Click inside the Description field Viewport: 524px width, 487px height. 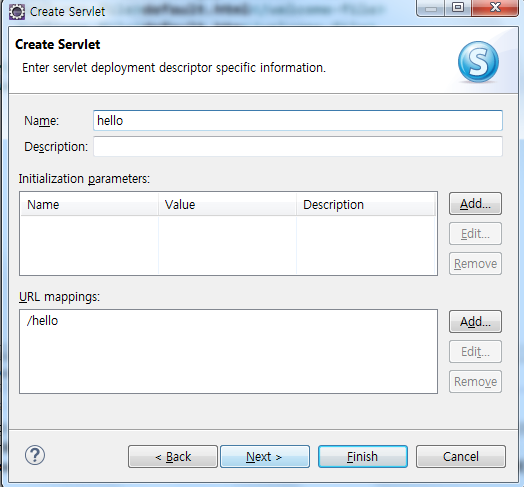pos(298,146)
